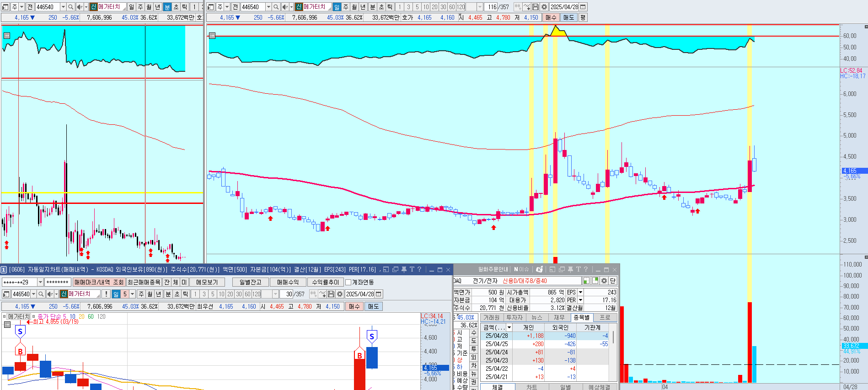Switch to the 뉴스 tab
868x390 pixels.
pyautogui.click(x=537, y=317)
